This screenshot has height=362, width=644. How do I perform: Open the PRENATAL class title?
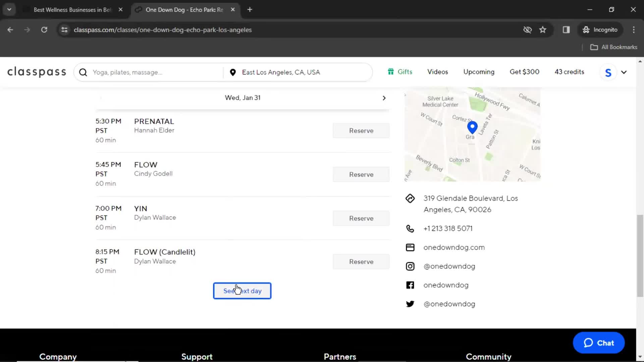(x=154, y=121)
